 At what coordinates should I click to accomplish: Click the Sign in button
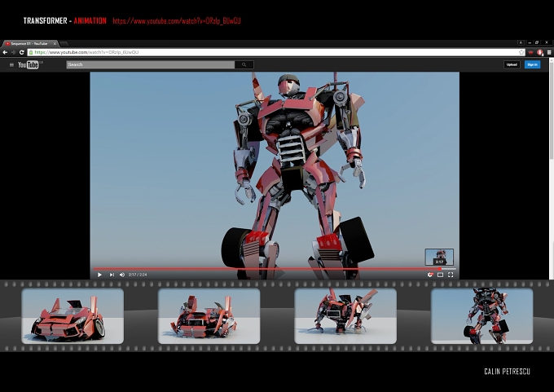point(532,64)
